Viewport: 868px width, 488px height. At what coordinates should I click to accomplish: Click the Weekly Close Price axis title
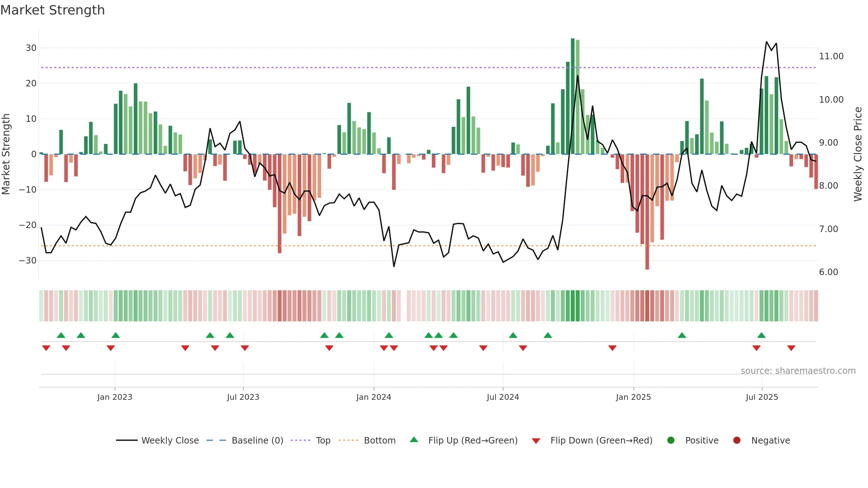coord(858,154)
